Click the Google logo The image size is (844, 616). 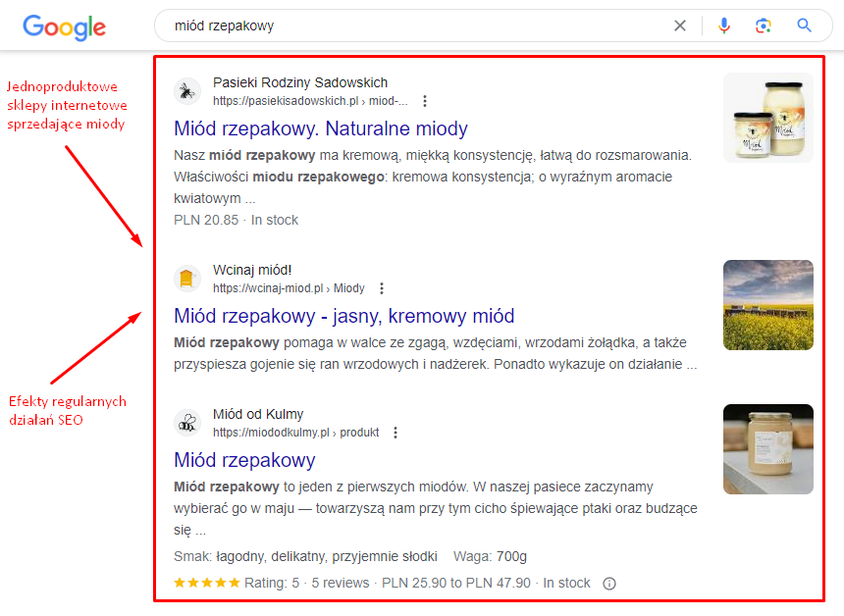click(64, 27)
